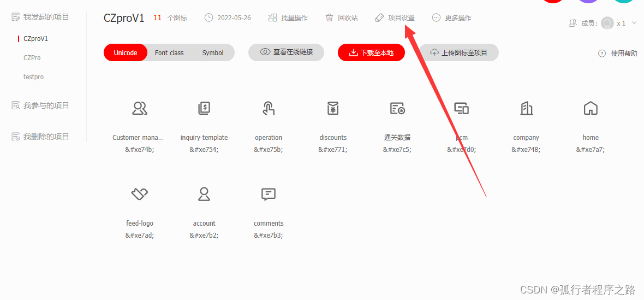The width and height of the screenshot is (644, 300).
Task: Click the discounts label
Action: coord(333,138)
